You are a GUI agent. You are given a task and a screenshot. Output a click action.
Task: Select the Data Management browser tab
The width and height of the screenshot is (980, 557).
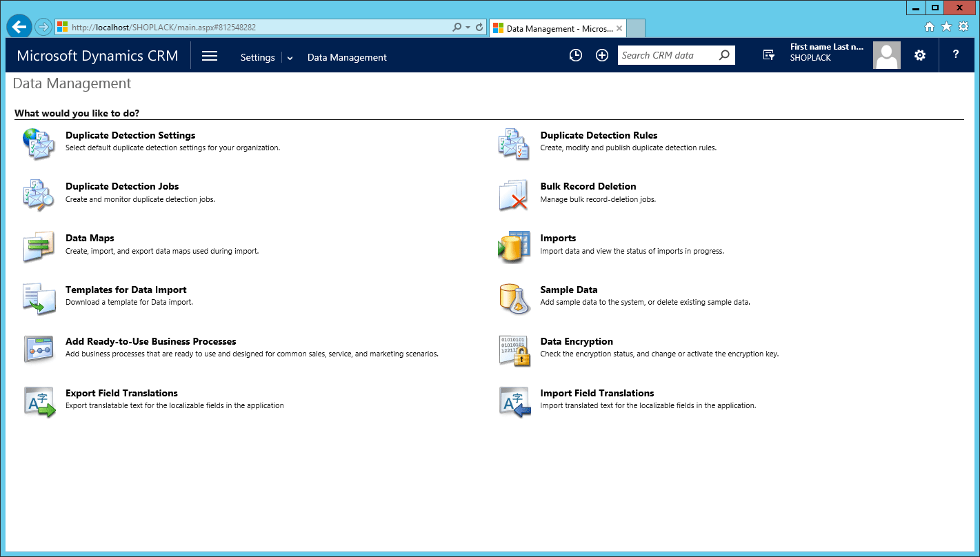[558, 28]
